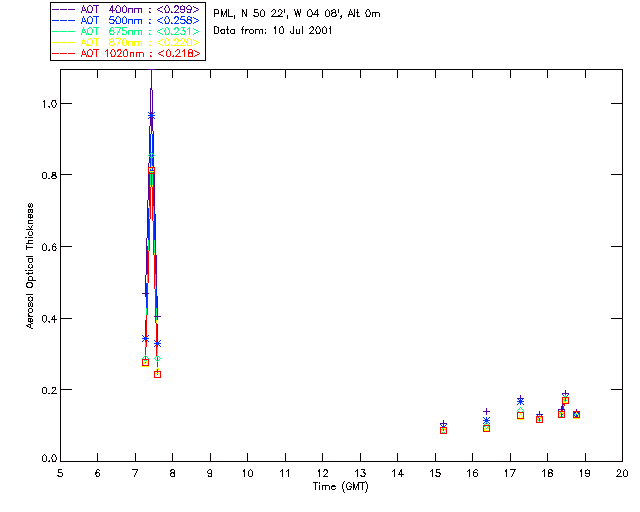This screenshot has height=512, width=640.
Task: Click the x-axis label 5
Action: click(60, 473)
